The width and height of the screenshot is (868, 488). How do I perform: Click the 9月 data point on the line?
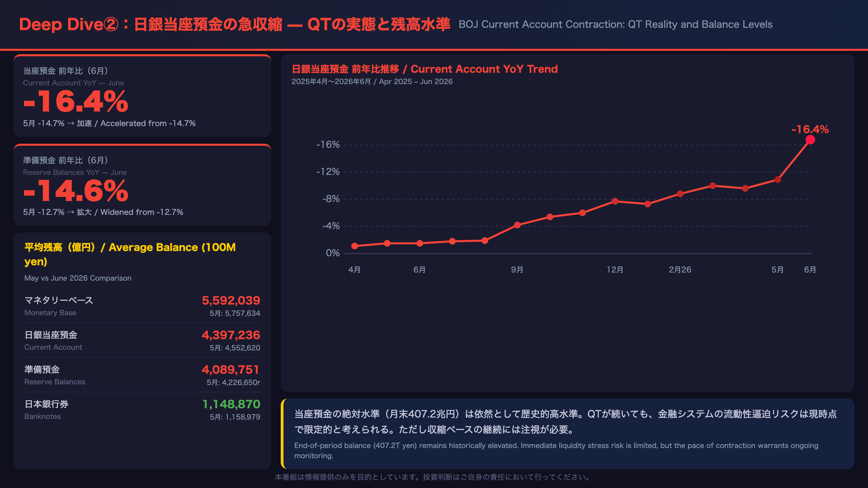(517, 225)
